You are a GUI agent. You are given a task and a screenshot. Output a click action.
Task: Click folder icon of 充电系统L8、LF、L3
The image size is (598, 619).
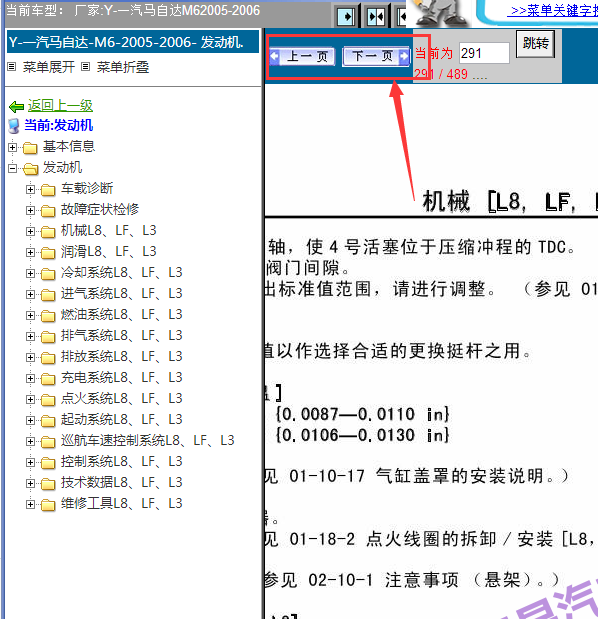[x=48, y=379]
